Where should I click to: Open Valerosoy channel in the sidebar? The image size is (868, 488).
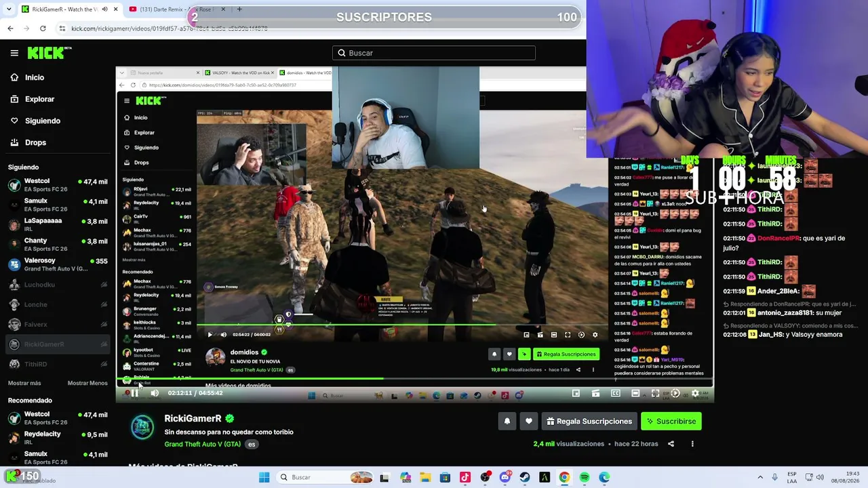[58, 264]
